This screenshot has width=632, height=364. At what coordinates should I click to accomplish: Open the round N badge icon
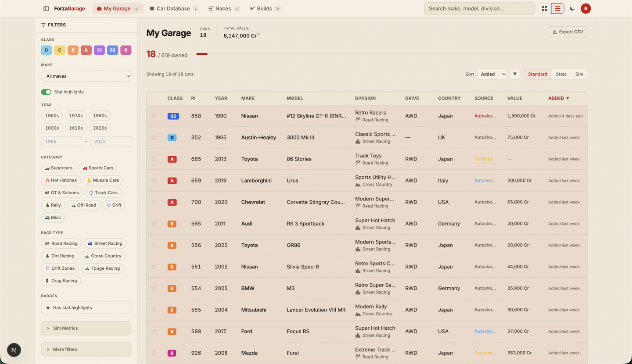click(x=14, y=350)
